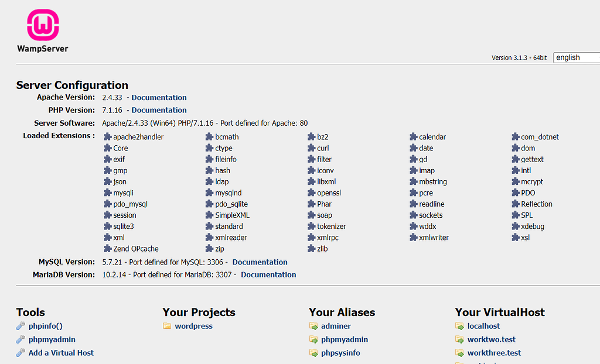Open the english language dropdown
Viewport: 600px width, 364px height.
pos(577,58)
